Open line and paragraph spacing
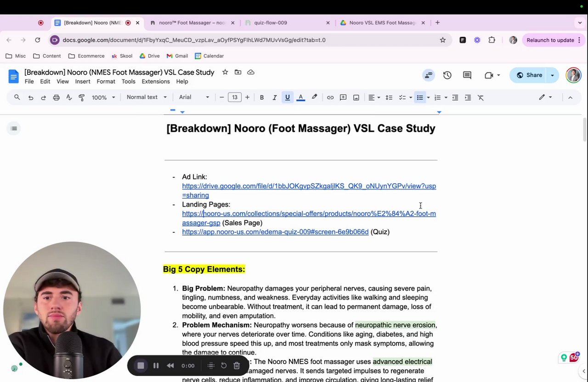 pyautogui.click(x=389, y=97)
